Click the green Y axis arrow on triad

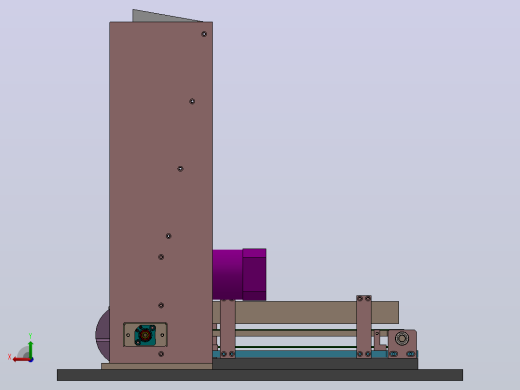(31, 349)
